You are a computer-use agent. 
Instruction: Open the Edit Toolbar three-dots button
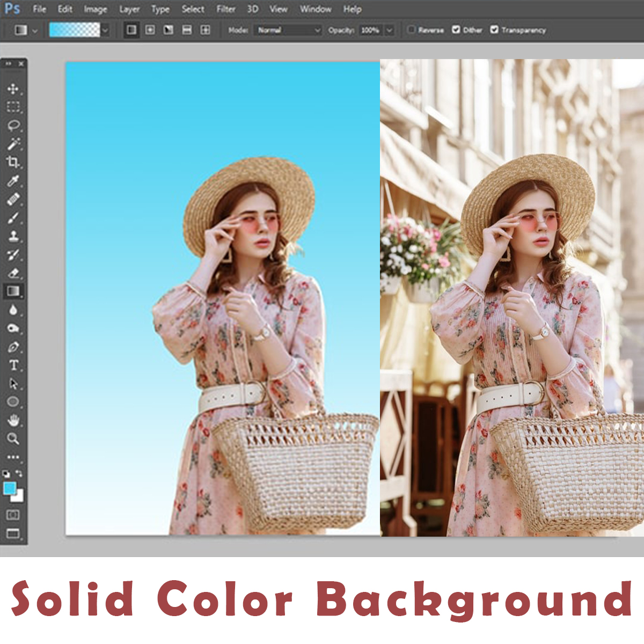(x=13, y=457)
